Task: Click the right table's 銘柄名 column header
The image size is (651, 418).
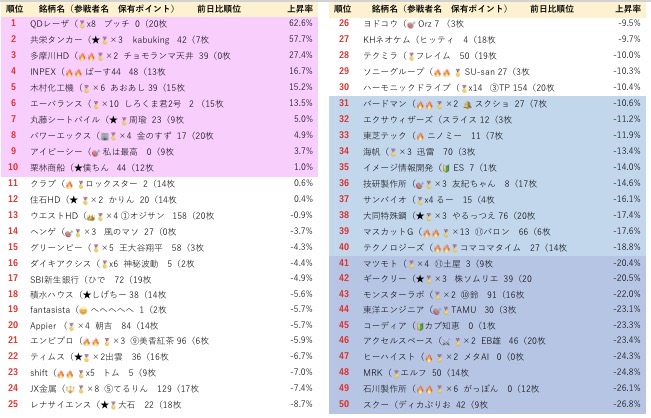Action: [376, 6]
